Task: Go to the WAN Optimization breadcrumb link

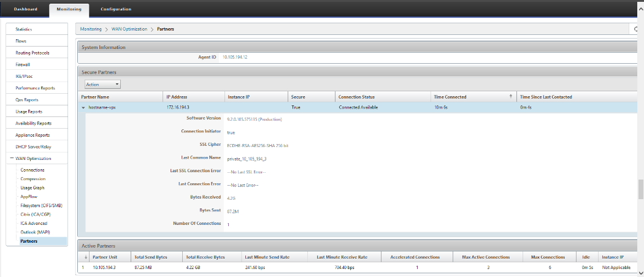Action: 129,29
